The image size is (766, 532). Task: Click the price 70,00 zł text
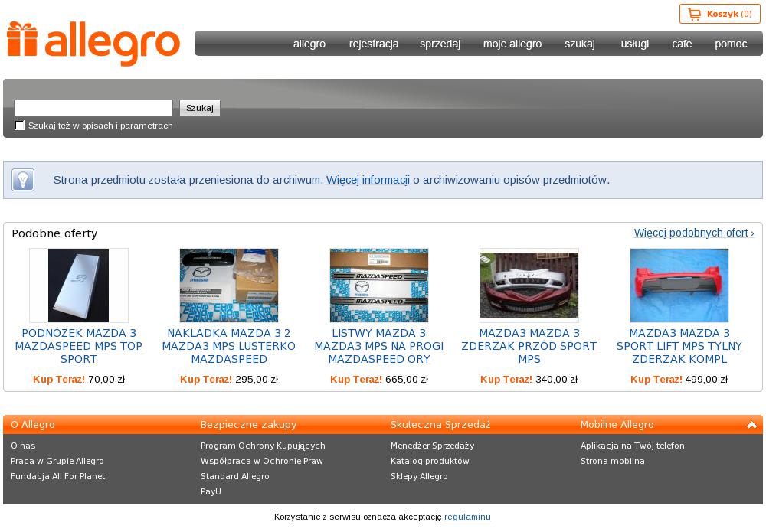pyautogui.click(x=106, y=380)
